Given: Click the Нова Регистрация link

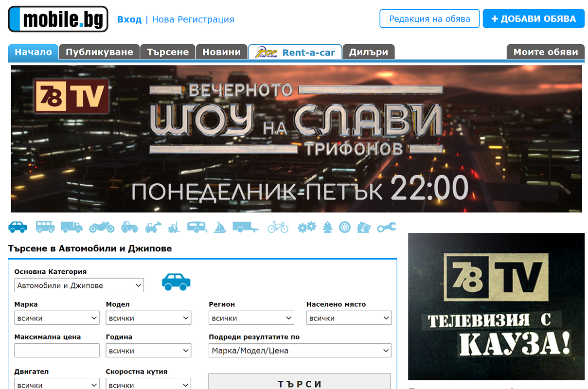Looking at the screenshot, I should (193, 19).
